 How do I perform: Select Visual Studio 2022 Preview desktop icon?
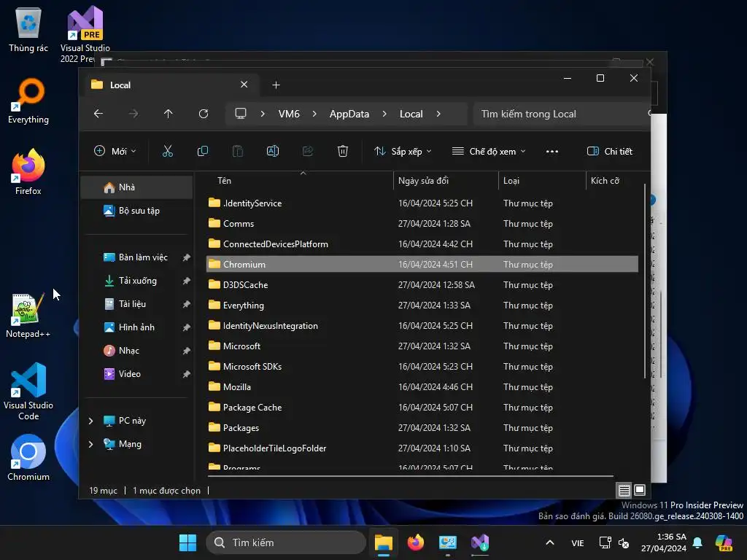click(85, 34)
